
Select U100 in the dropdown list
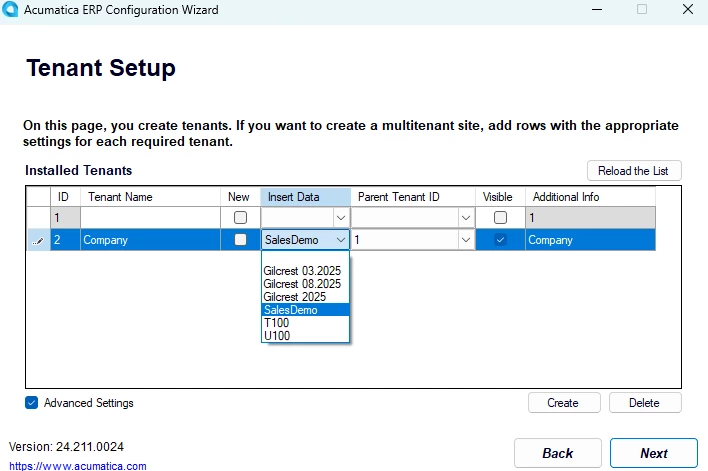coord(305,336)
